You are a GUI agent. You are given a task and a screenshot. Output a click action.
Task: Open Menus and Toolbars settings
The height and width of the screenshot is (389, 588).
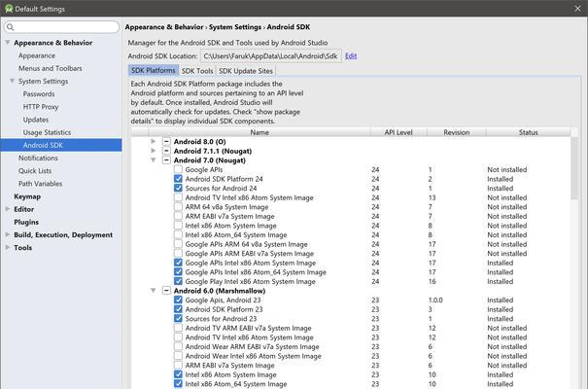[50, 68]
